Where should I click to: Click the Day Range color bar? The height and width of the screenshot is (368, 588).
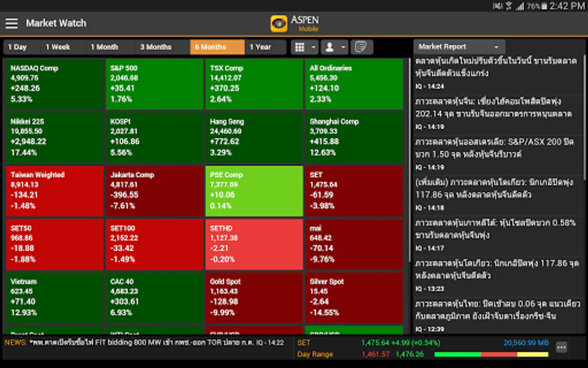pyautogui.click(x=491, y=355)
